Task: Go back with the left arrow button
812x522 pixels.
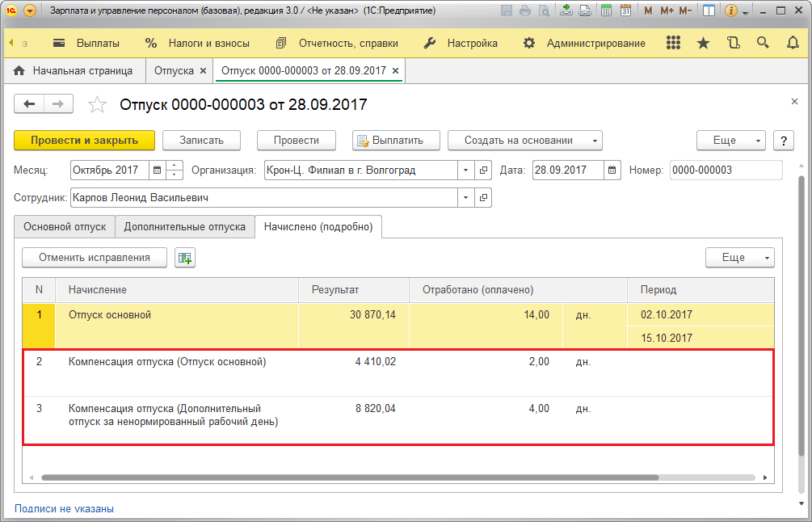Action: pyautogui.click(x=29, y=104)
